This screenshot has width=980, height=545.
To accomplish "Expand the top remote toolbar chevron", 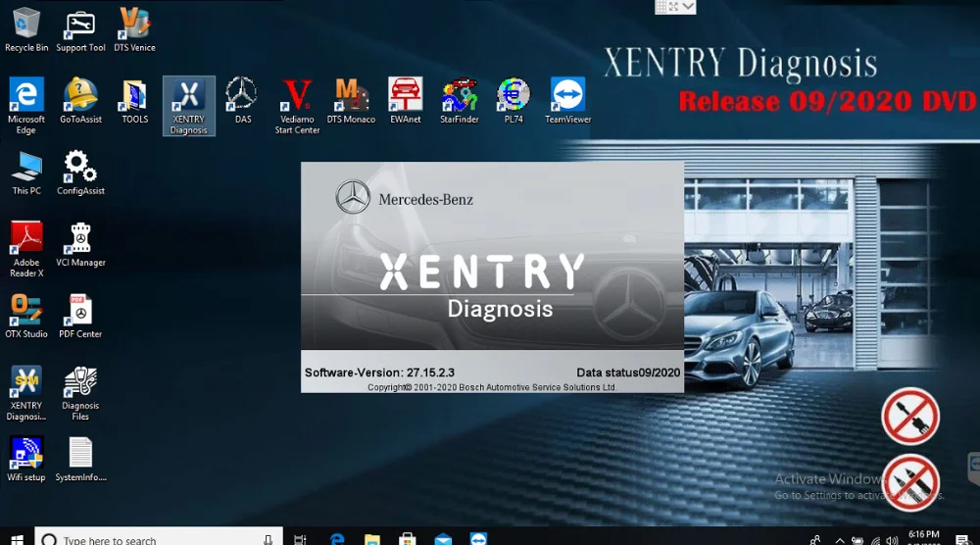I will (x=688, y=7).
